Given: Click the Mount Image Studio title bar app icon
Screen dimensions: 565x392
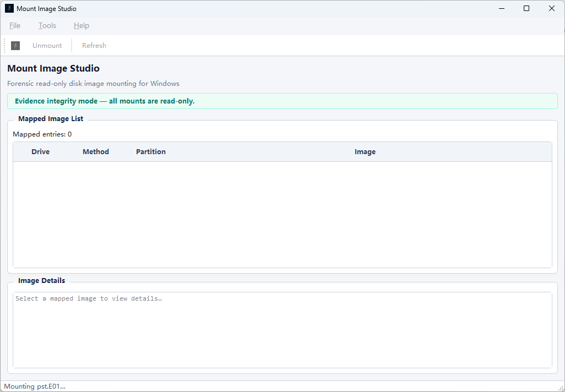Looking at the screenshot, I should [x=9, y=8].
